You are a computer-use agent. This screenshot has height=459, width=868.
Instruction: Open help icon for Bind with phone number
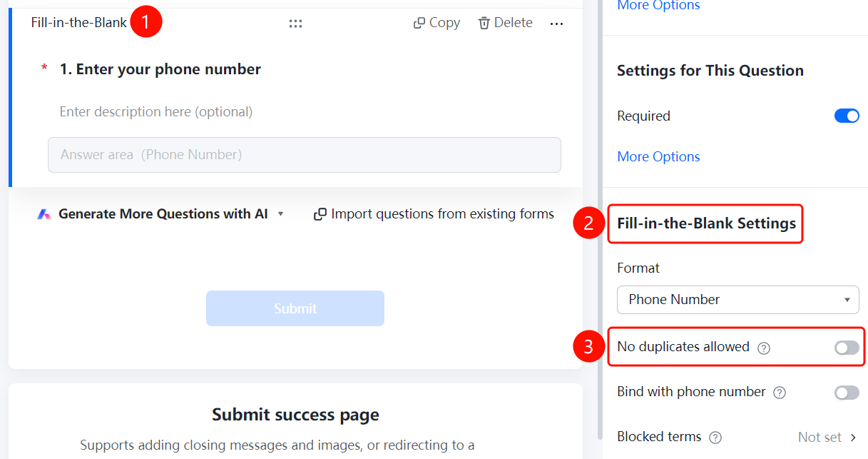(780, 393)
